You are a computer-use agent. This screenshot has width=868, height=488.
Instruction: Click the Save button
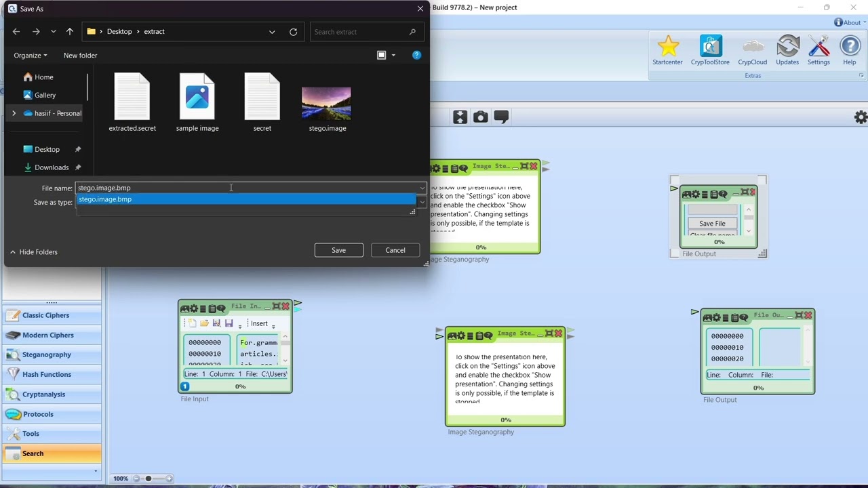click(338, 250)
